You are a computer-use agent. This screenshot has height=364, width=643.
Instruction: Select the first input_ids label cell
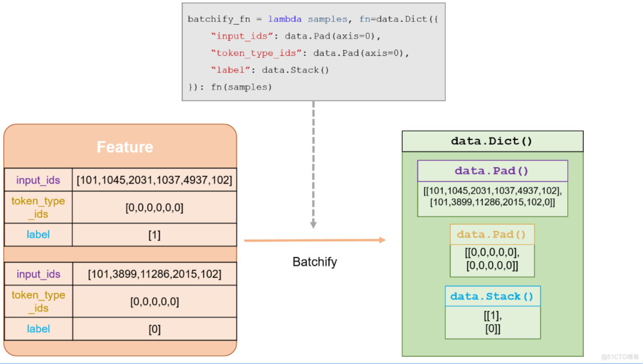[x=38, y=180]
